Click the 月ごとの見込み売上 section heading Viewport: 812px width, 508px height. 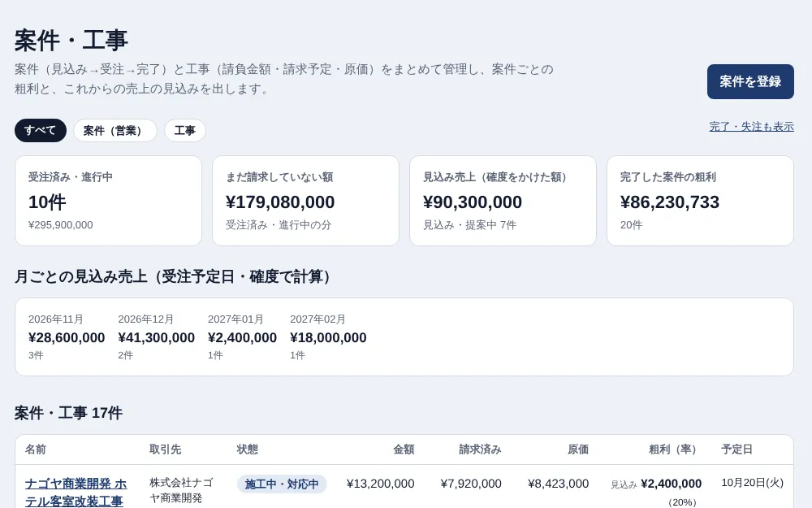tap(175, 277)
